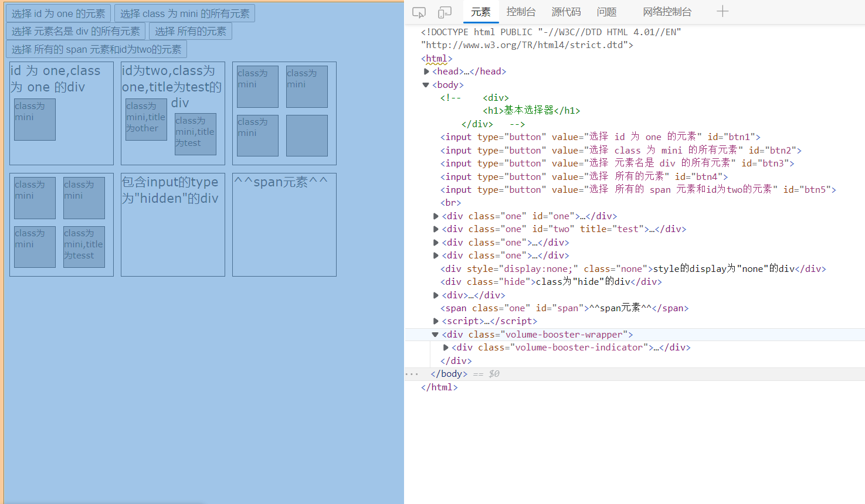865x504 pixels.
Task: Open the 元素 tab
Action: click(x=481, y=12)
